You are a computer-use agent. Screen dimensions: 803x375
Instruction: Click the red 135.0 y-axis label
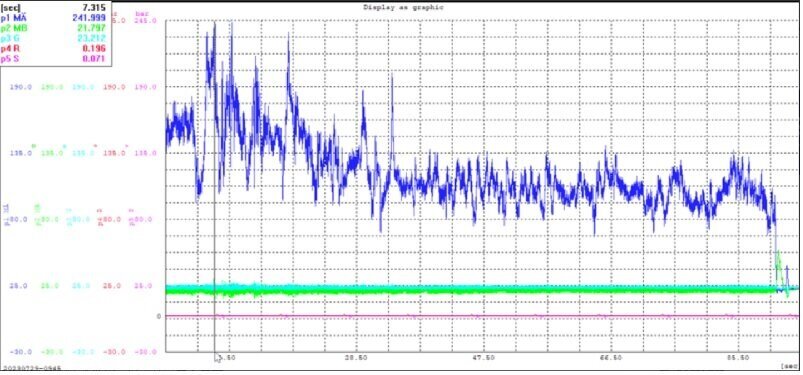(114, 153)
